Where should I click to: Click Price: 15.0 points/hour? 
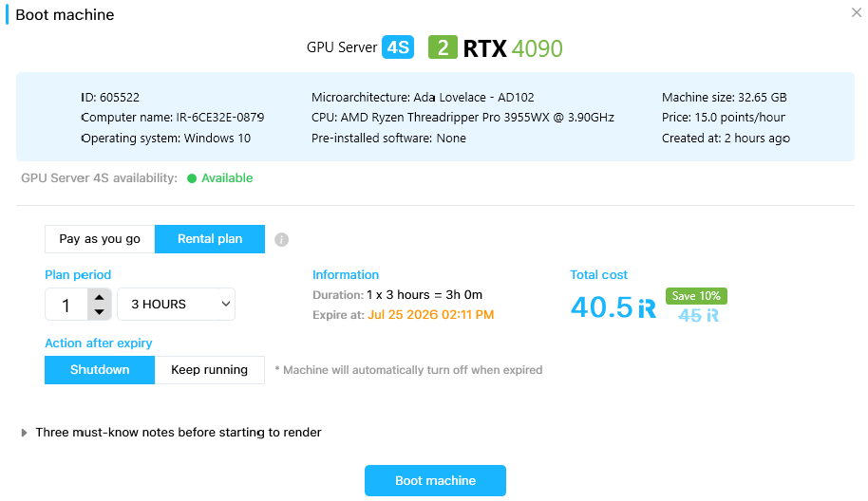(x=724, y=118)
